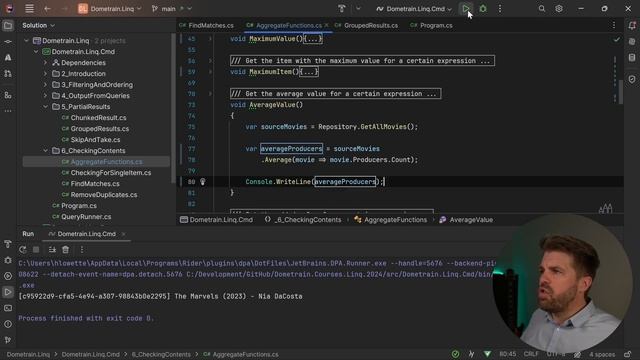Open CheckingForSingleItem.cs file
640x360 pixels.
pyautogui.click(x=111, y=173)
